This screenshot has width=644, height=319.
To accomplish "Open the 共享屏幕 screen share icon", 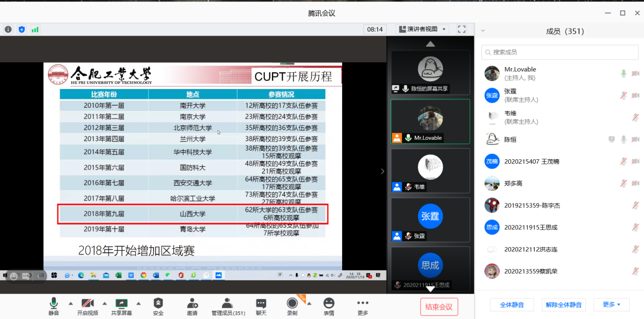I will pos(121,304).
